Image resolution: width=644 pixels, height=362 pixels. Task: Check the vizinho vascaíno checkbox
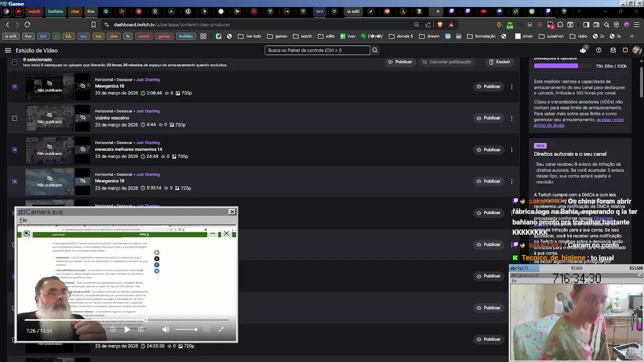(x=15, y=118)
